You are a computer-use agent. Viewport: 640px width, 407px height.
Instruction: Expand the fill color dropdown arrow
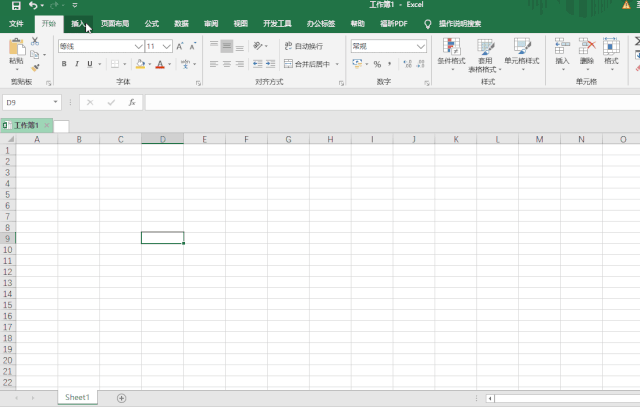pos(150,64)
